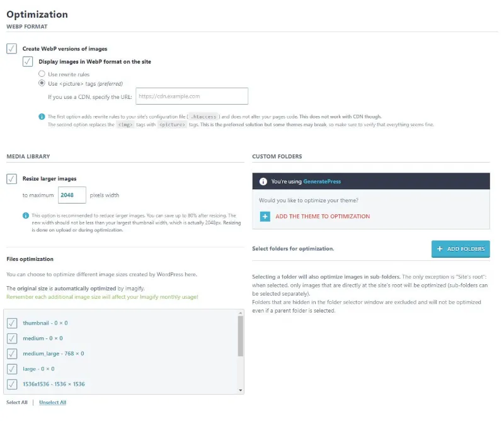
Task: Click the ADD FOLDERS button
Action: click(x=461, y=249)
